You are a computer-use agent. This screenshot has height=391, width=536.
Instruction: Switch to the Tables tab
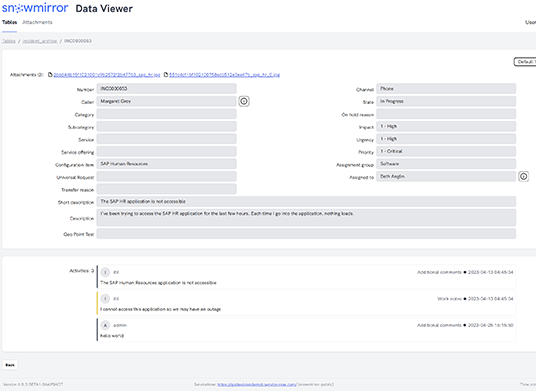[10, 22]
